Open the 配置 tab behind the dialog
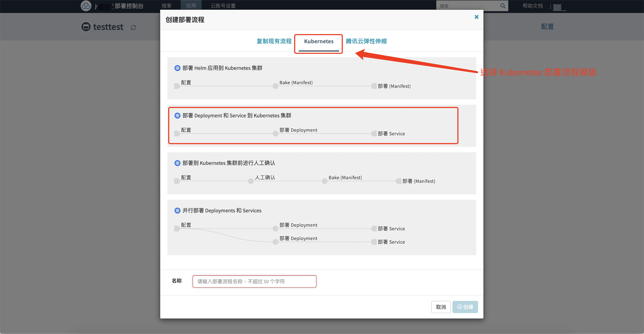This screenshot has width=644, height=334. tap(547, 27)
